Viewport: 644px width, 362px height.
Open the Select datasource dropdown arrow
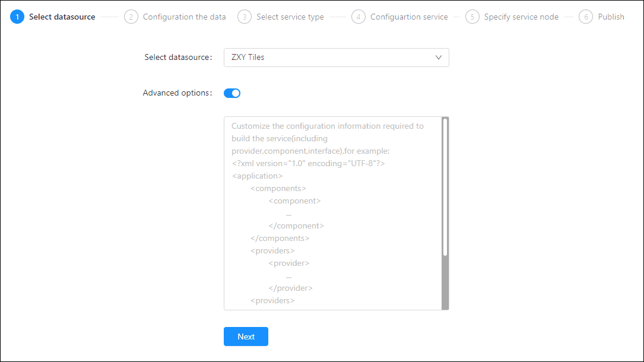click(439, 58)
